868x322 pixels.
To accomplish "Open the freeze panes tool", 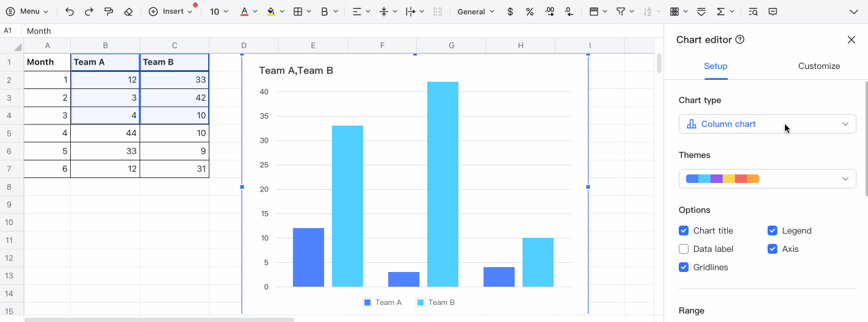I will (593, 12).
